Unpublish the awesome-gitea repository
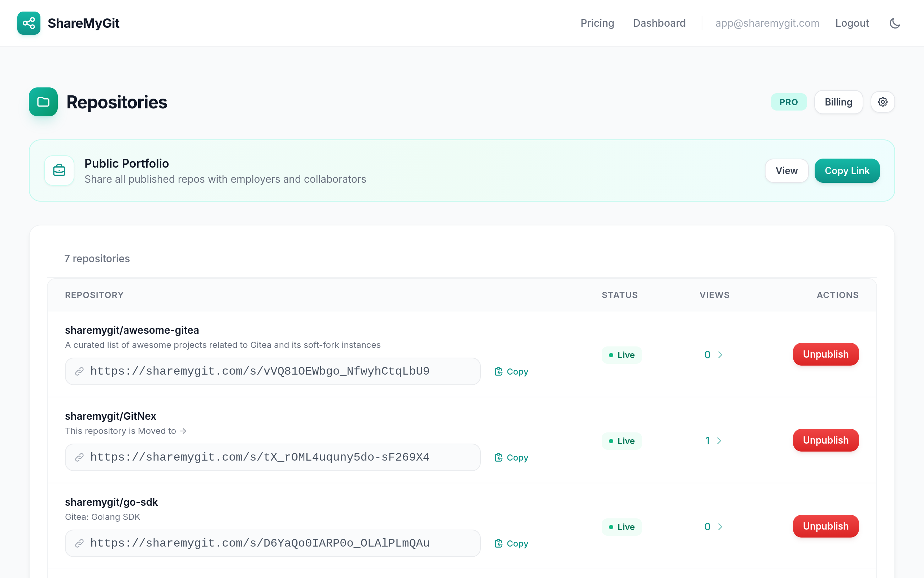Image resolution: width=924 pixels, height=578 pixels. (x=825, y=354)
